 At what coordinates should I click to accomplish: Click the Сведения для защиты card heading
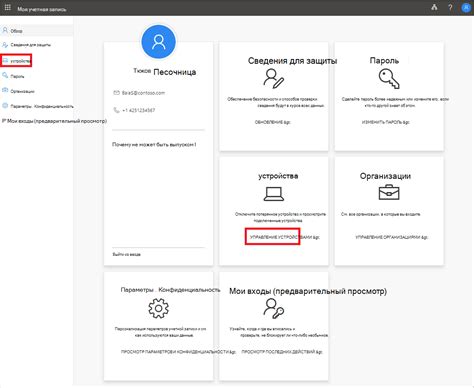pyautogui.click(x=292, y=61)
